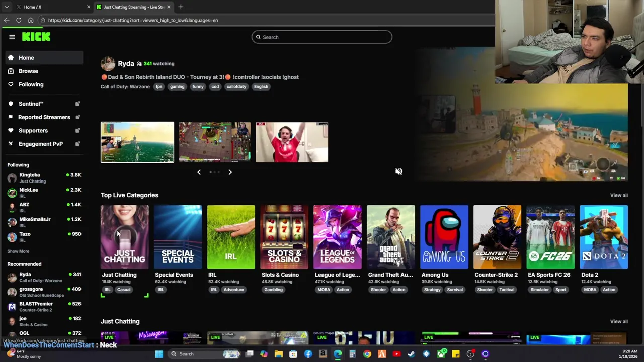Image resolution: width=644 pixels, height=362 pixels.
Task: Open Supporters in the sidebar
Action: (x=33, y=131)
